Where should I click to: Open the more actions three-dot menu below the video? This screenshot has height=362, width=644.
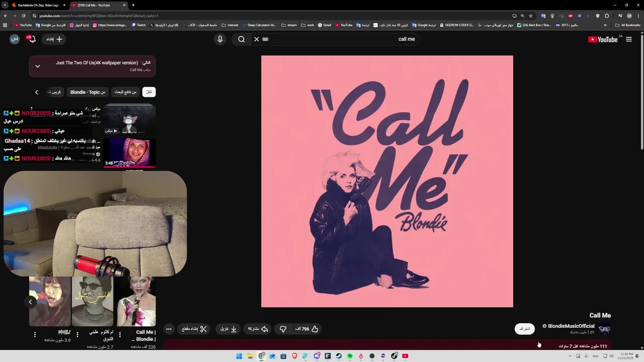click(x=169, y=329)
